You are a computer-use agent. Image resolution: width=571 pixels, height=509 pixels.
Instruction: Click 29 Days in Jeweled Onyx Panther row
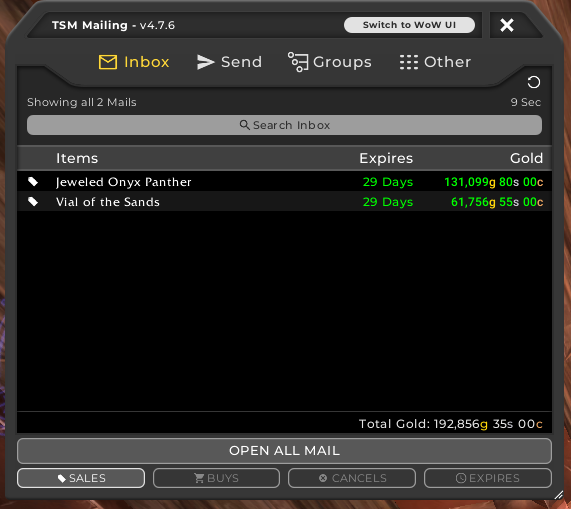point(388,182)
